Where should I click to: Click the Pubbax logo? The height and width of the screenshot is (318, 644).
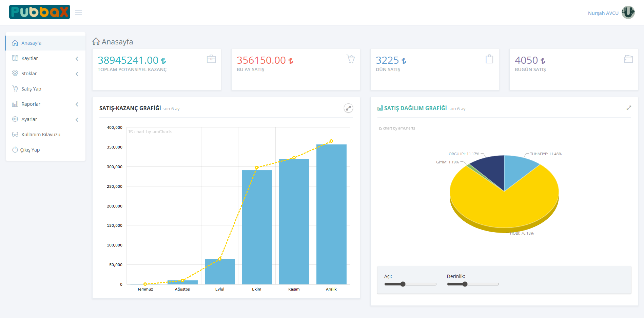click(x=40, y=12)
